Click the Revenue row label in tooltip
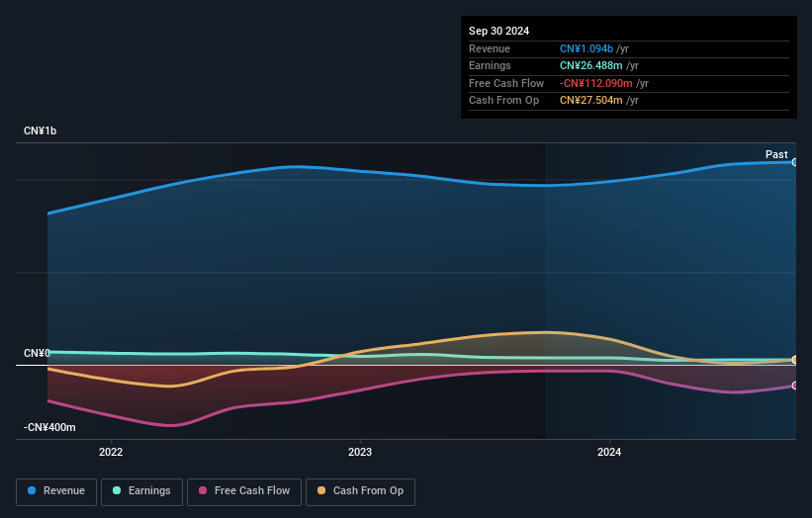The width and height of the screenshot is (812, 518). [490, 48]
